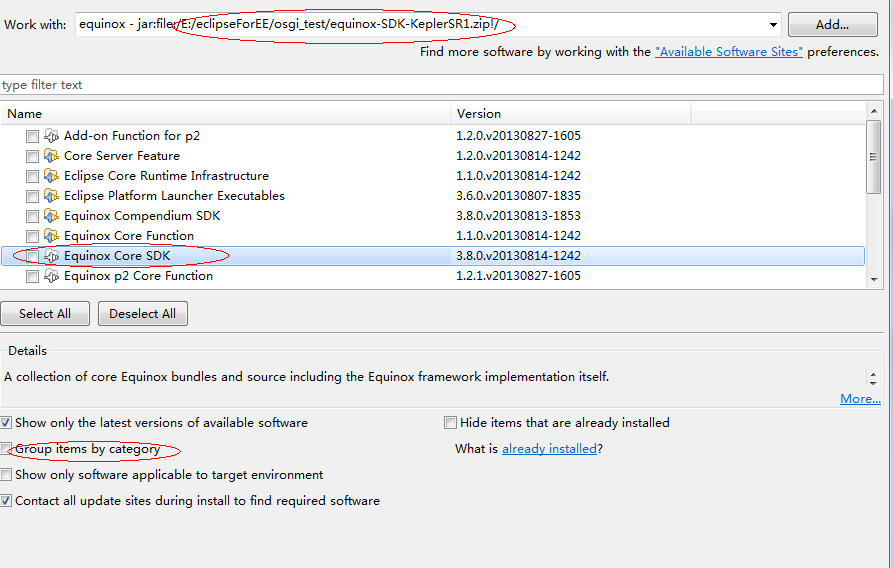Click the software list vertical scrollbar
The image size is (893, 568).
[874, 160]
